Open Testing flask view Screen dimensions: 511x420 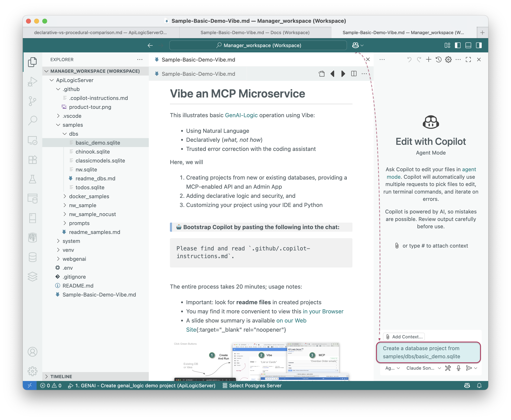(33, 179)
